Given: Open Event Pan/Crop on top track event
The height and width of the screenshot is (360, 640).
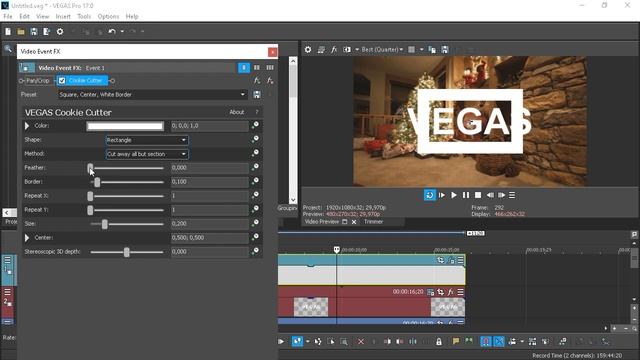Looking at the screenshot, I should point(440,260).
